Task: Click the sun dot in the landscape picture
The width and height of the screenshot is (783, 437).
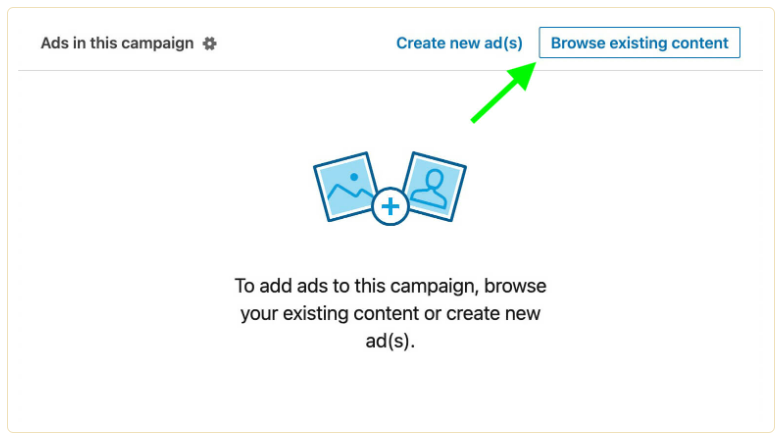Action: click(x=353, y=176)
